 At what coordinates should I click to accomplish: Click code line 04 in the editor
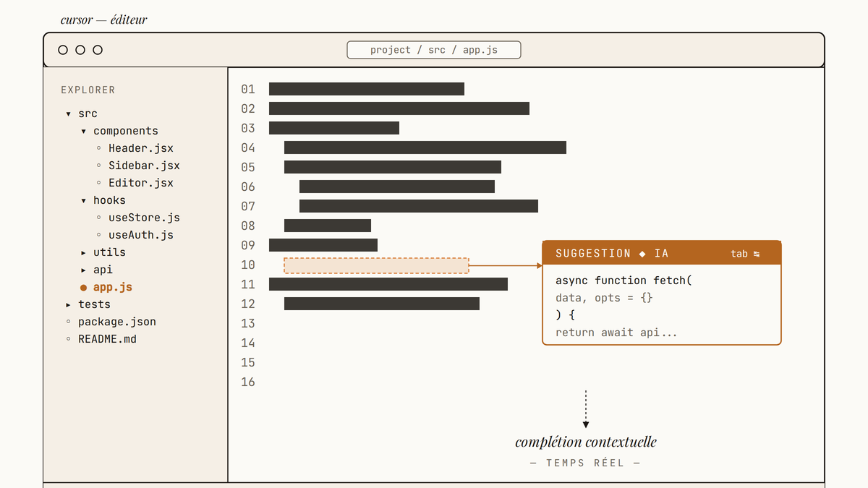(425, 147)
